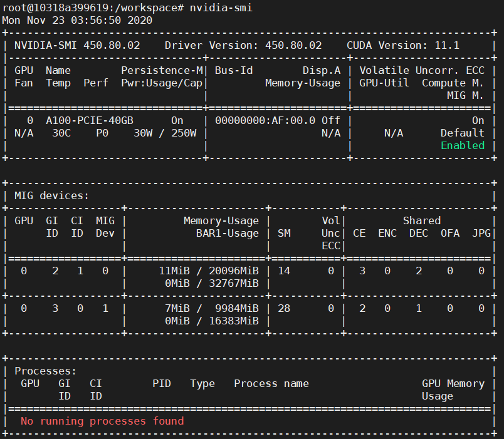Screen dimensions: 504x439
Task: Click the Persistence-M column header
Action: point(162,70)
